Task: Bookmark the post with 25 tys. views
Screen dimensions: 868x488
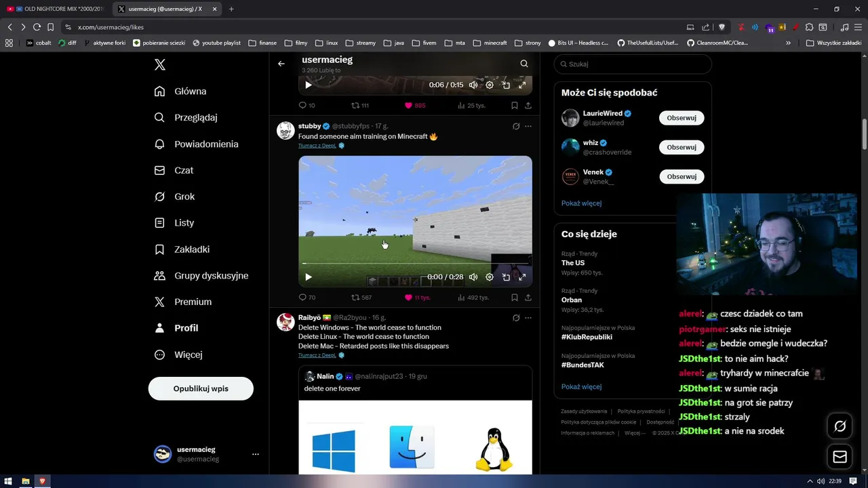Action: (515, 106)
